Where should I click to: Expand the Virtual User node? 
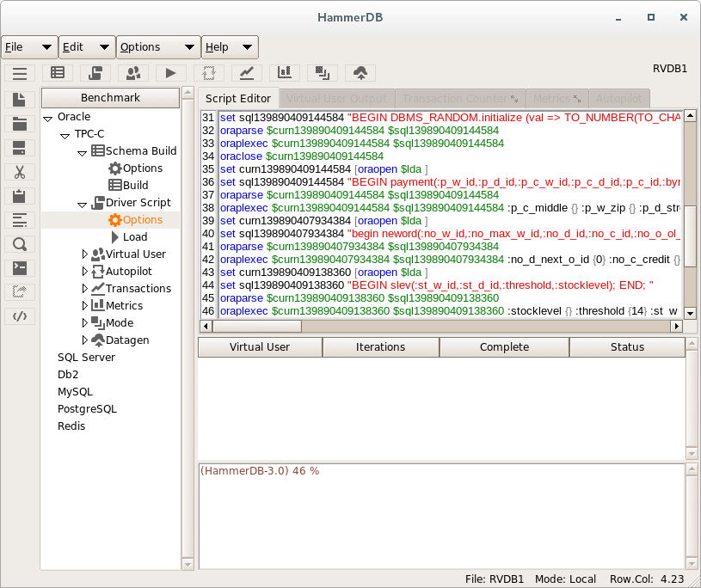[x=85, y=254]
